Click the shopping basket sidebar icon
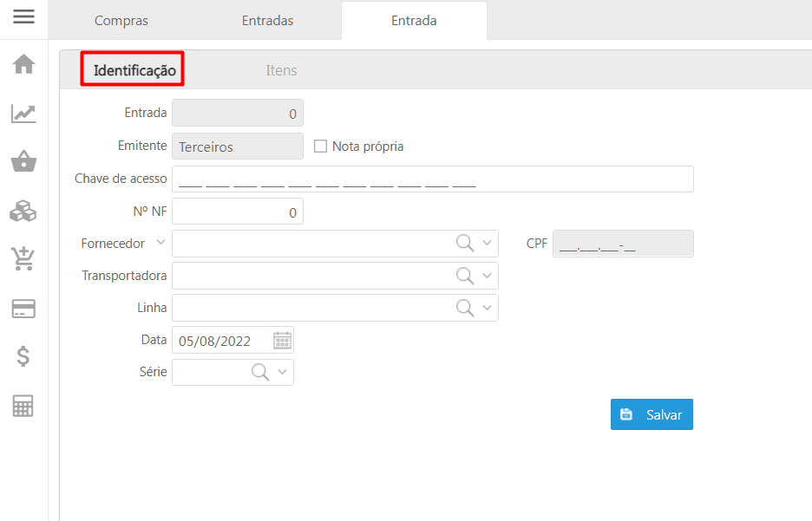The image size is (812, 521). tap(23, 162)
